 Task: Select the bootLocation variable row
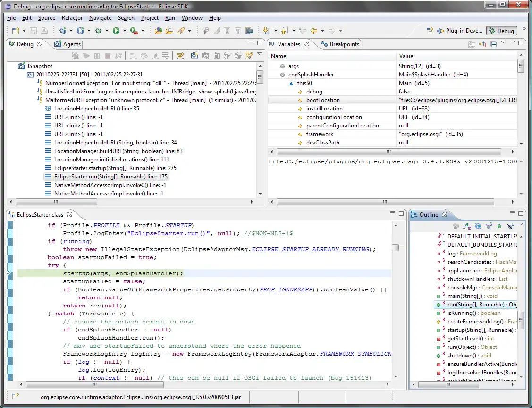click(x=392, y=100)
